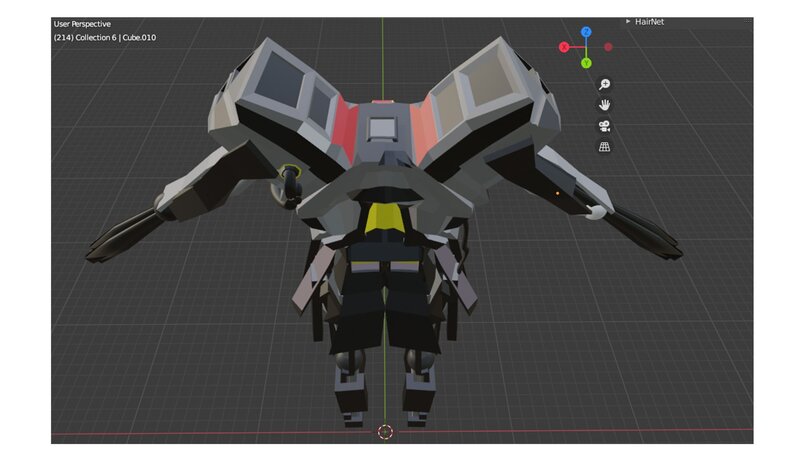Click the red X axis on gizmo

564,47
